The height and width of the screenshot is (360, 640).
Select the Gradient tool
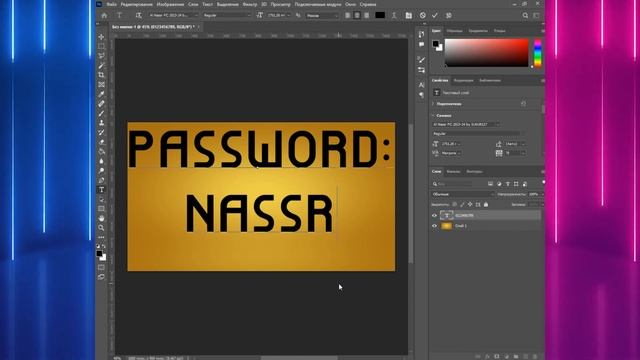coord(101,151)
